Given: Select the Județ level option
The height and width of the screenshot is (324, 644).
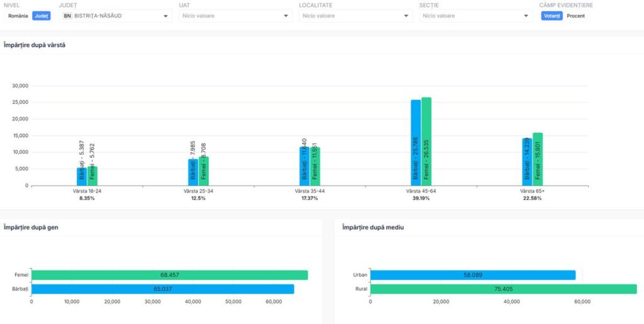Looking at the screenshot, I should 42,16.
